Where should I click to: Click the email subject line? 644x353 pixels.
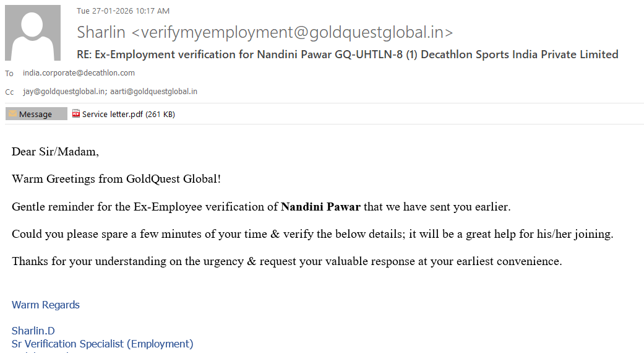[347, 54]
